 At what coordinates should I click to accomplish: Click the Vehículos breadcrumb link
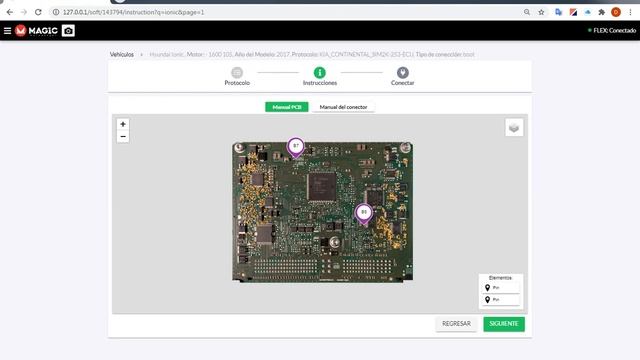(x=122, y=54)
